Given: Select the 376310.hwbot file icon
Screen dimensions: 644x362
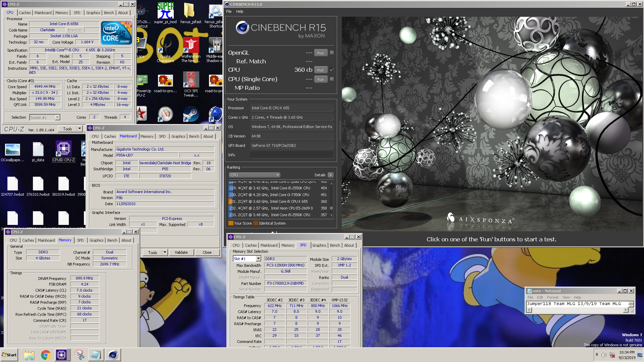Looking at the screenshot, I should 38,186.
